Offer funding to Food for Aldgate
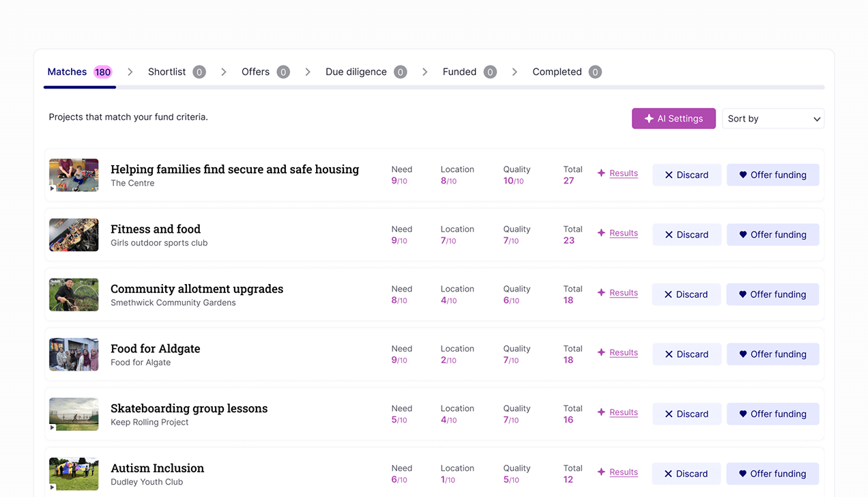Viewport: 868px width, 497px height. pos(772,354)
